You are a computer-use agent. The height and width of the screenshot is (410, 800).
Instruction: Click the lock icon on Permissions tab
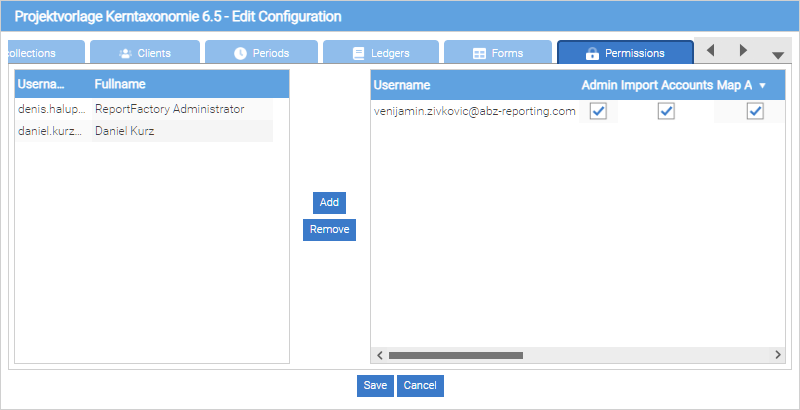point(592,53)
